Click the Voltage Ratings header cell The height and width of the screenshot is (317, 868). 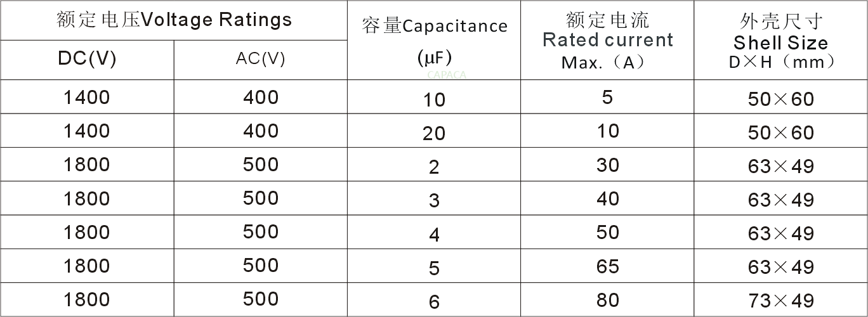[173, 20]
